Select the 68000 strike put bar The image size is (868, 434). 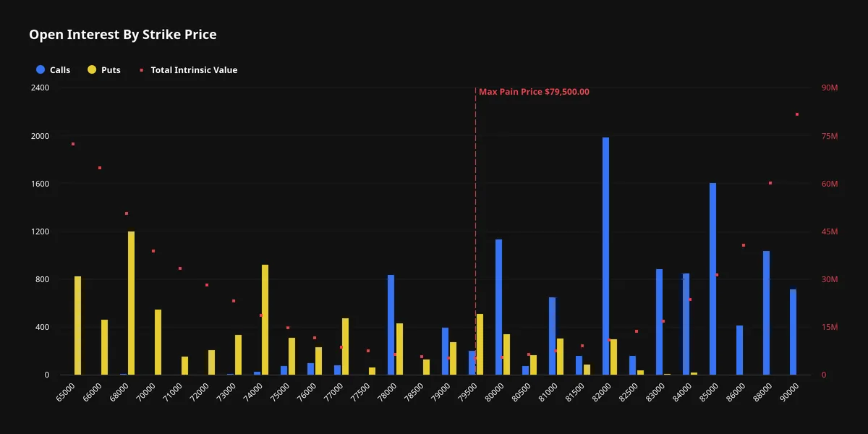pos(131,303)
